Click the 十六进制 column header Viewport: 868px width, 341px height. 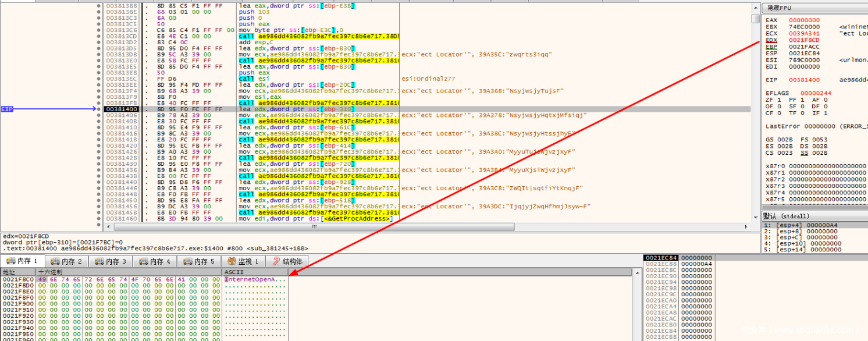point(52,272)
